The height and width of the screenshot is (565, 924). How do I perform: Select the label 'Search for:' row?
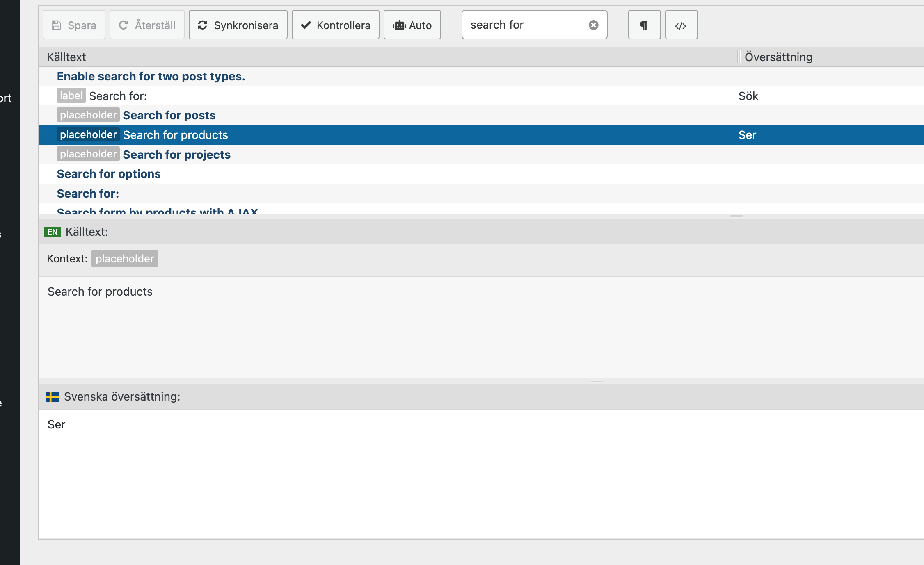[x=118, y=96]
